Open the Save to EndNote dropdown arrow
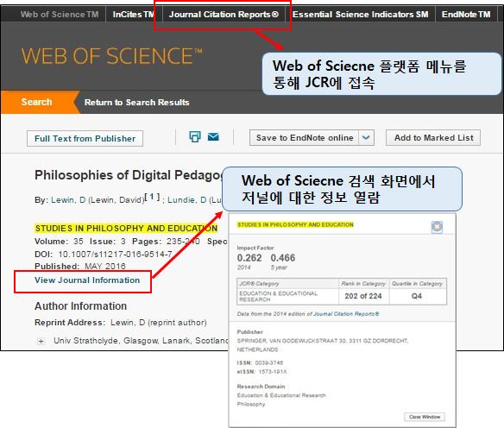Screen dimensions: 504x428 point(366,138)
